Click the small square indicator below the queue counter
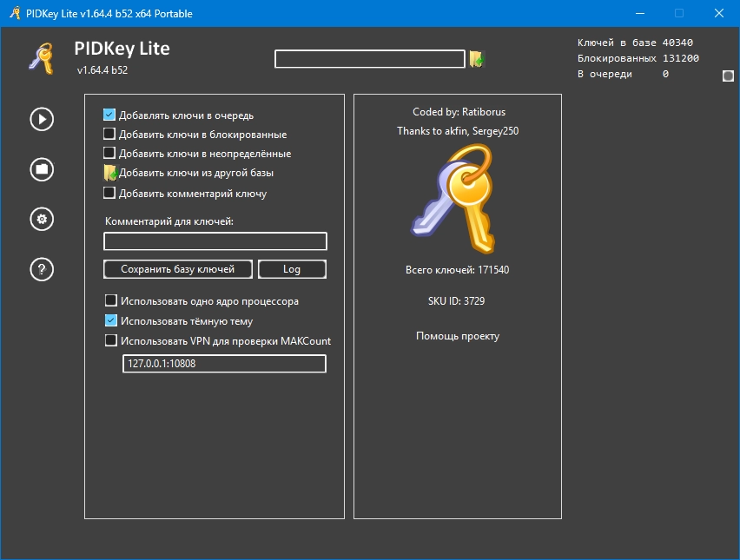This screenshot has height=560, width=740. 728,76
